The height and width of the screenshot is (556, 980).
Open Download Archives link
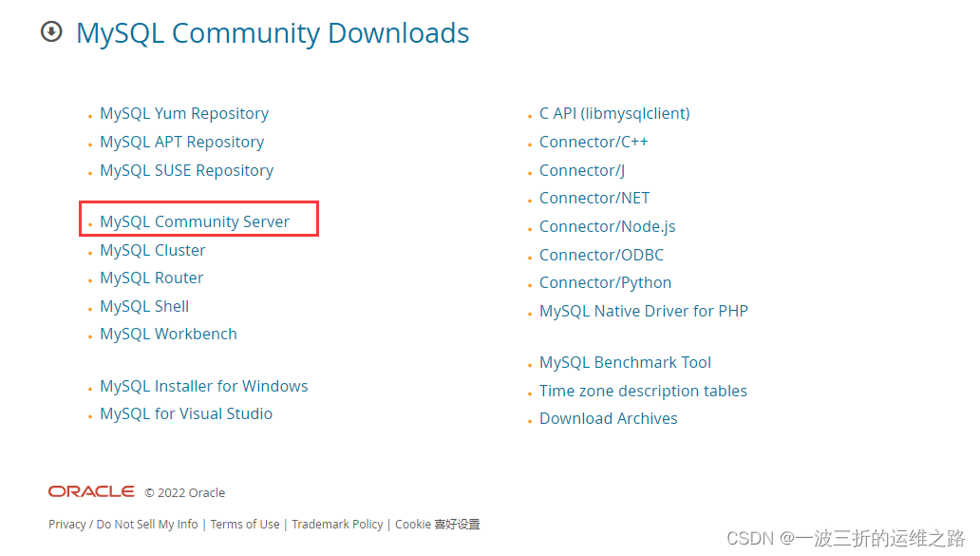[x=609, y=418]
